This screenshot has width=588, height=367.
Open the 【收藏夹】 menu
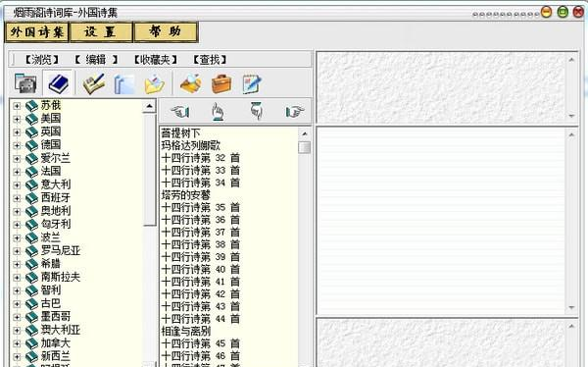(x=155, y=59)
